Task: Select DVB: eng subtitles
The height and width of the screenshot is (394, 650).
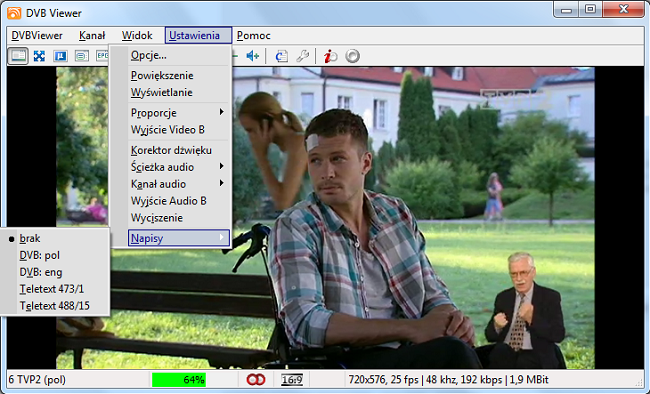Action: [55, 272]
